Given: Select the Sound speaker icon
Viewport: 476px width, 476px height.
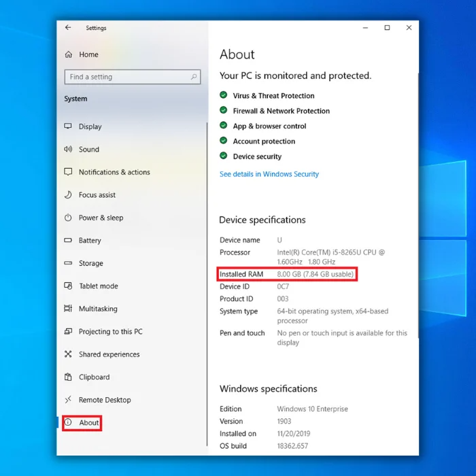Looking at the screenshot, I should click(x=68, y=149).
